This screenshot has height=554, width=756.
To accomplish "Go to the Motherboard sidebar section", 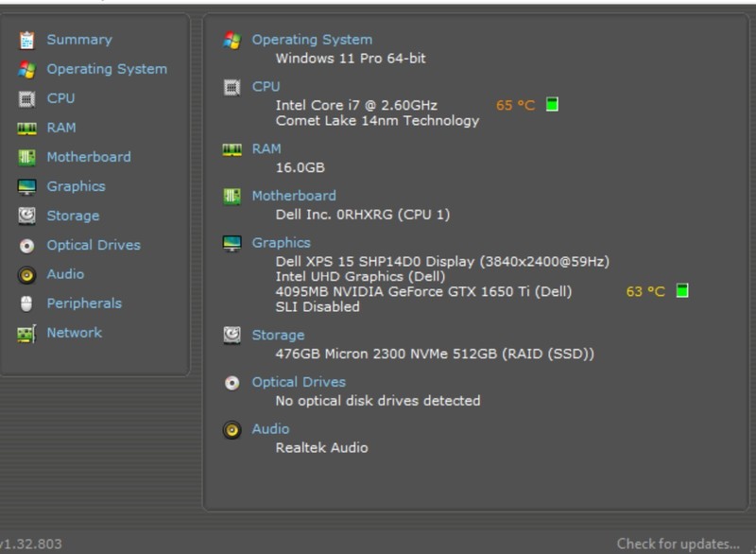I will (89, 157).
